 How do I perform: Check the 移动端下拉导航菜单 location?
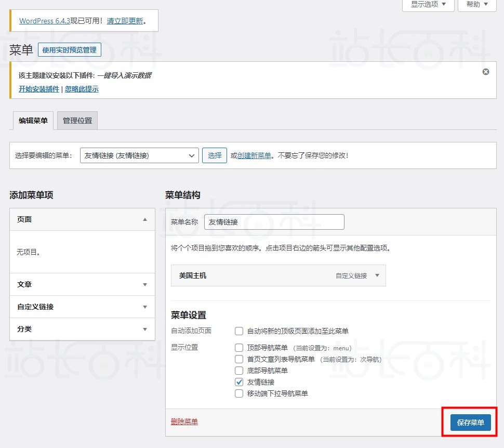click(239, 393)
